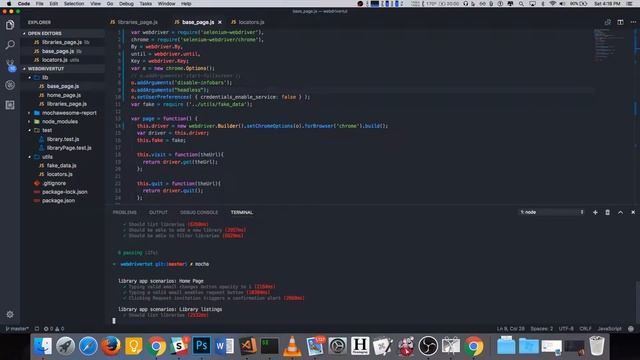Close the terminal panel
Screen dimensions: 640x360
tap(633, 212)
